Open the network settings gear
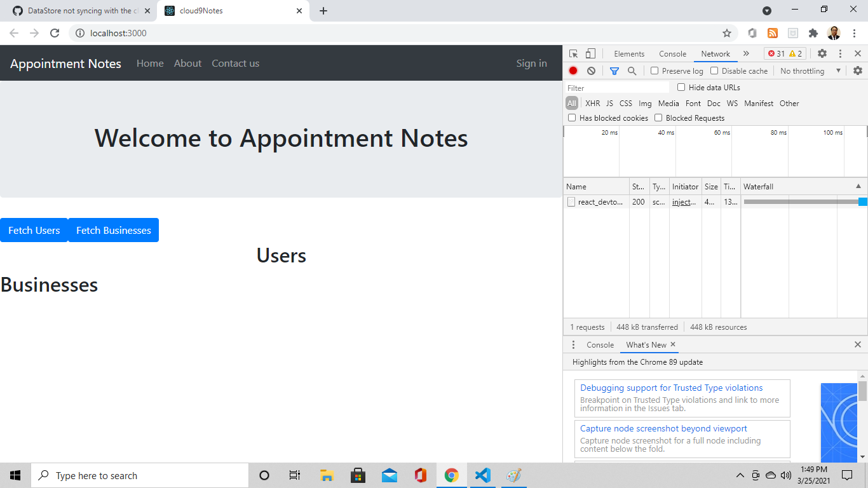 858,71
